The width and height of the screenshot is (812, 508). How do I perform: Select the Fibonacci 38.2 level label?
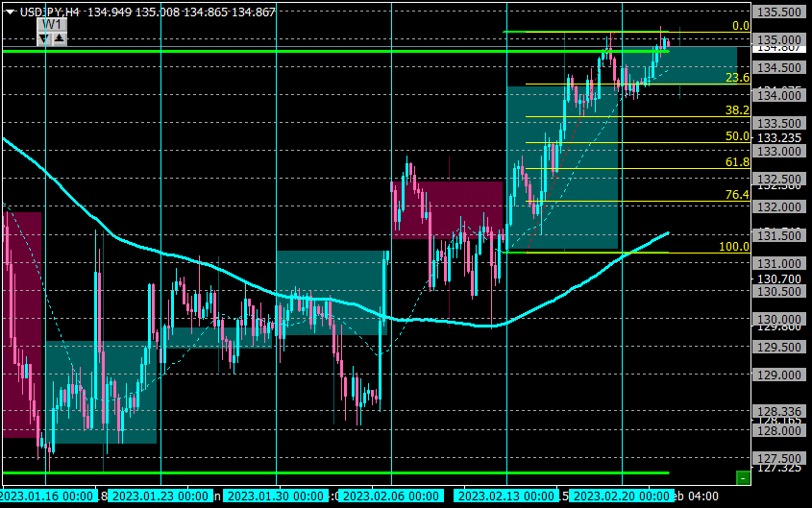737,110
